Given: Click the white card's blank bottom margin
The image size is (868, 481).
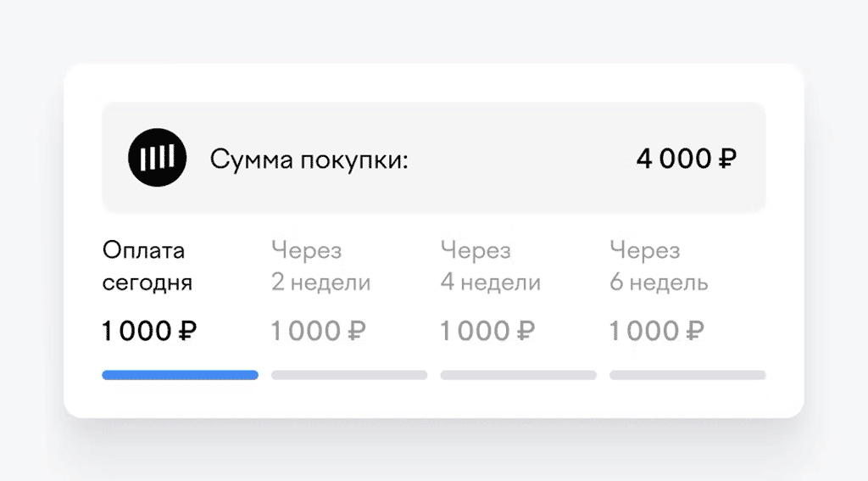Looking at the screenshot, I should [x=433, y=400].
